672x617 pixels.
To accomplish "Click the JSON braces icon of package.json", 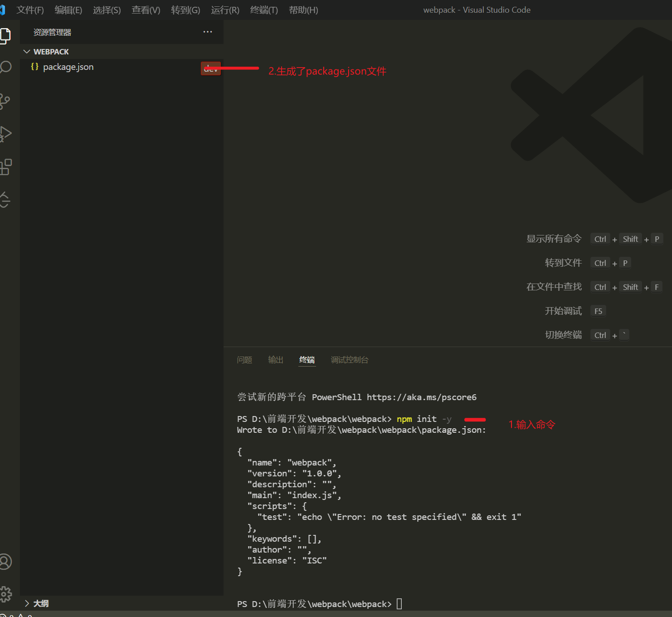I will [x=34, y=67].
